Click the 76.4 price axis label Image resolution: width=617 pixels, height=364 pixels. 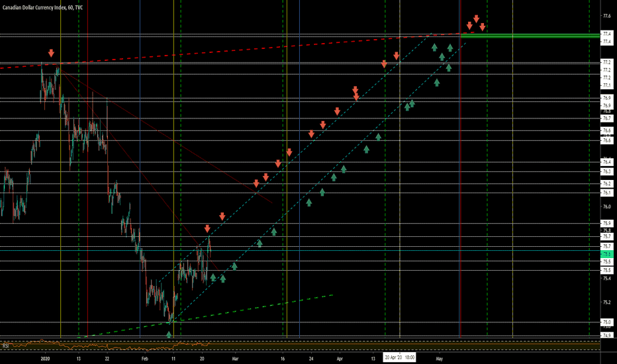[x=607, y=161]
